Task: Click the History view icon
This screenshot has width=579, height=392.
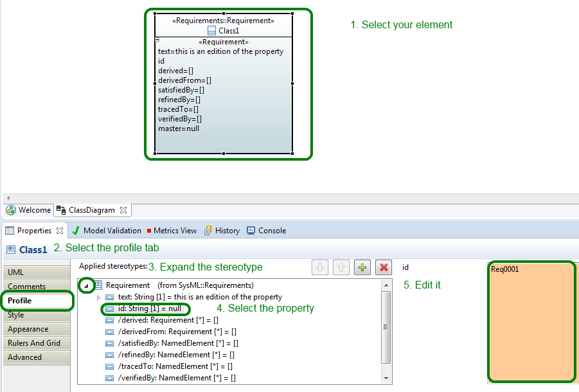Action: (x=208, y=231)
